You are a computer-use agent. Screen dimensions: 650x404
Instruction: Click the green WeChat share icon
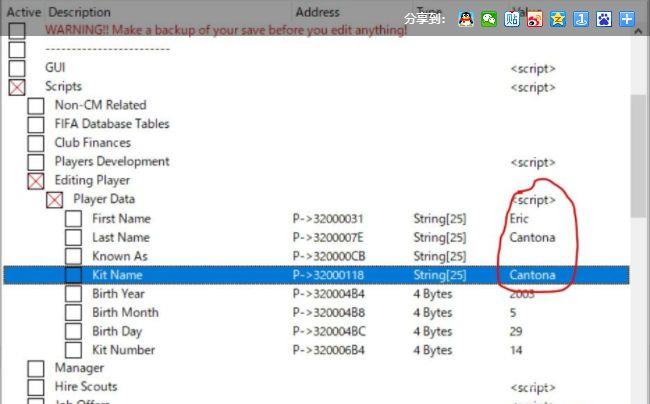coord(489,18)
